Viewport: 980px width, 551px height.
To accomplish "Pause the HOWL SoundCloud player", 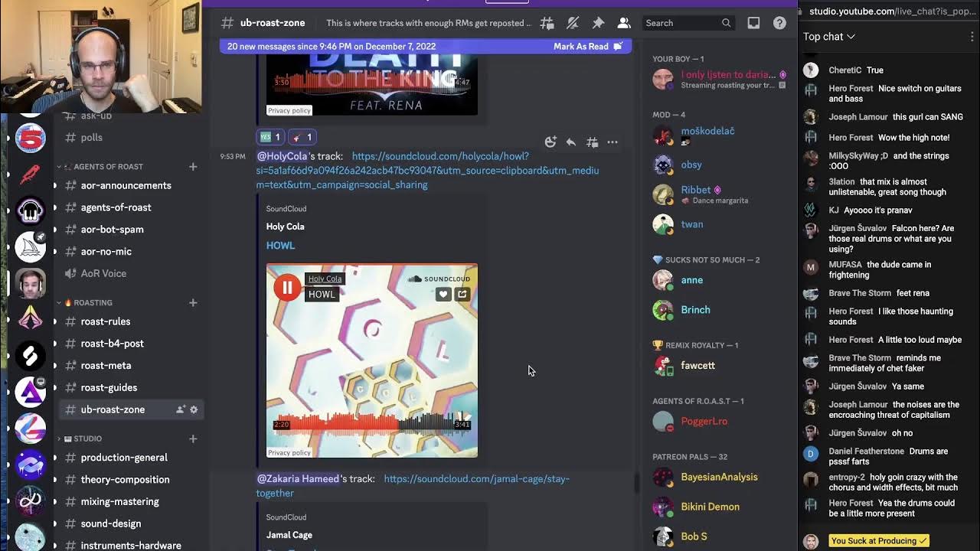I will pos(287,288).
